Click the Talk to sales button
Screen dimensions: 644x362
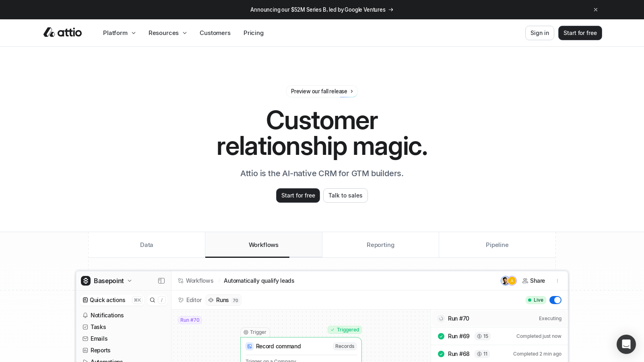pos(345,195)
